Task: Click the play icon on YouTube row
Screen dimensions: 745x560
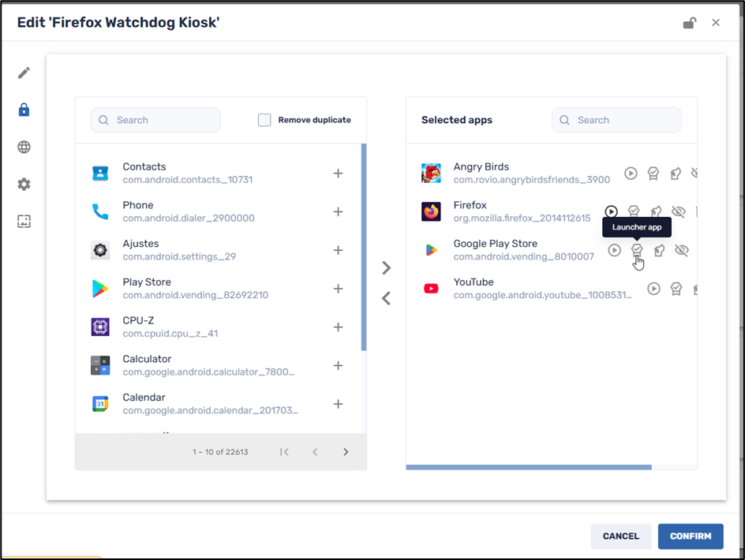Action: pos(653,289)
